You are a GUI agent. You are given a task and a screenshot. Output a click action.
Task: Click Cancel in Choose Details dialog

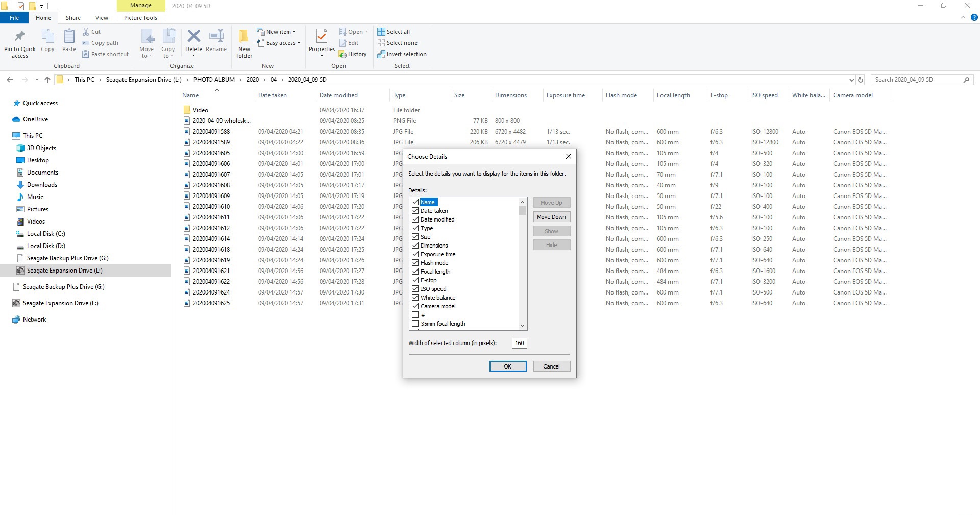coord(551,366)
